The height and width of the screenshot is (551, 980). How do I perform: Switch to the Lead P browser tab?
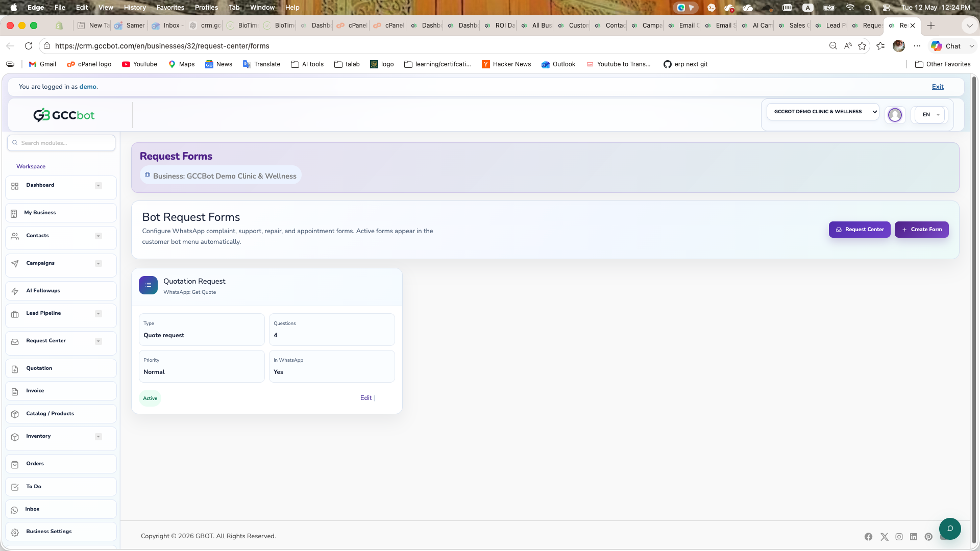830,26
